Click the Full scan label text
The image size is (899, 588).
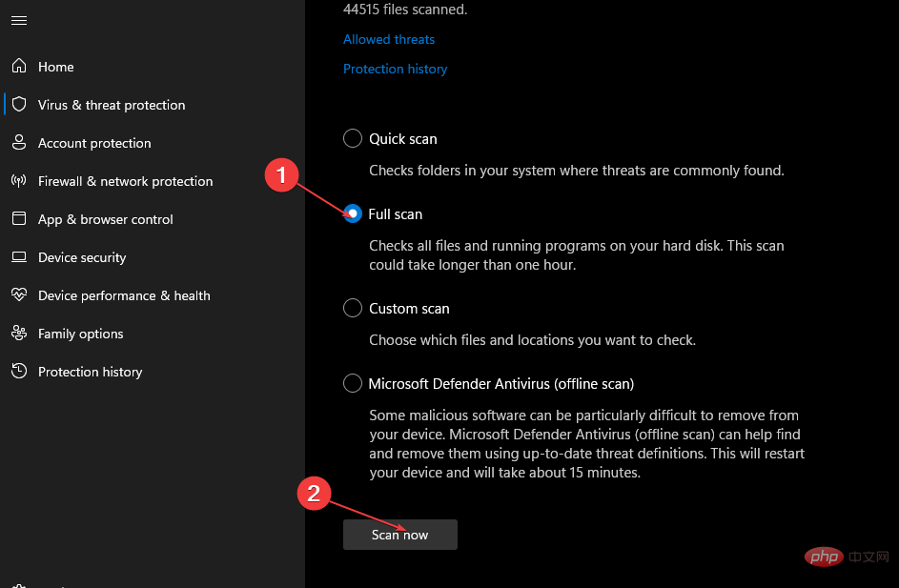(395, 214)
